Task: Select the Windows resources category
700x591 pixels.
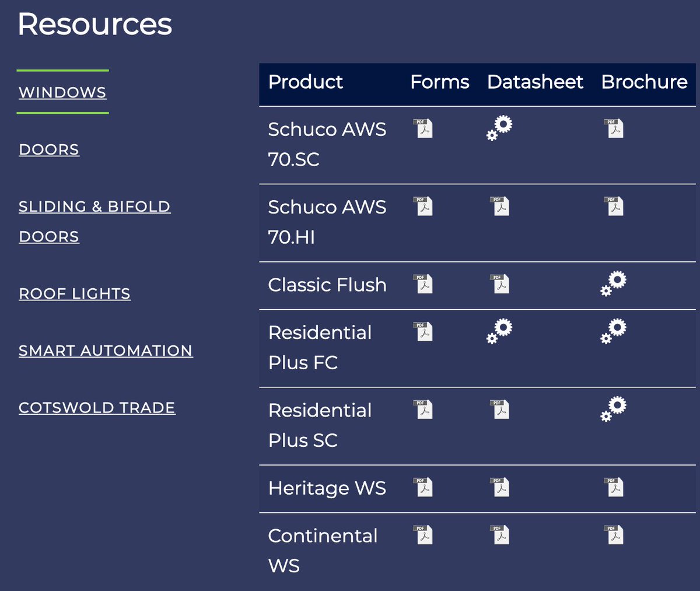Action: 62,92
